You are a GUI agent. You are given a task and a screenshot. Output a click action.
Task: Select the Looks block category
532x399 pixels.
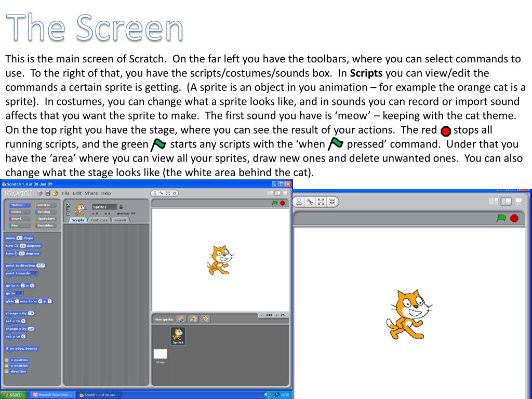pyautogui.click(x=20, y=212)
